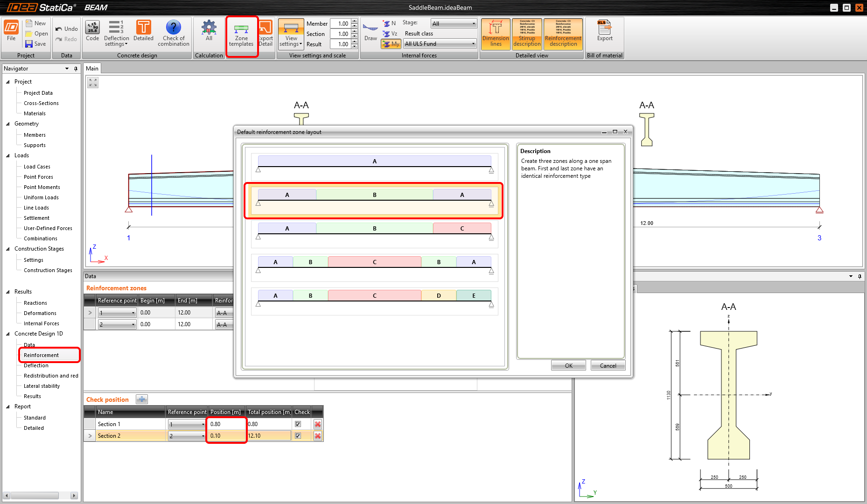
Task: Cancel the reinforcement zone layout dialog
Action: pos(608,365)
